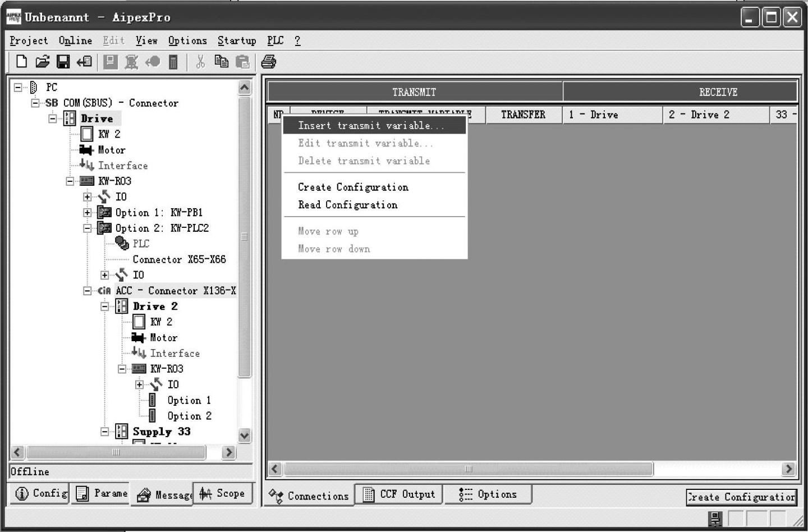This screenshot has width=808, height=532.
Task: Select the Option 1 module icon under Drive 2
Action: [x=152, y=400]
